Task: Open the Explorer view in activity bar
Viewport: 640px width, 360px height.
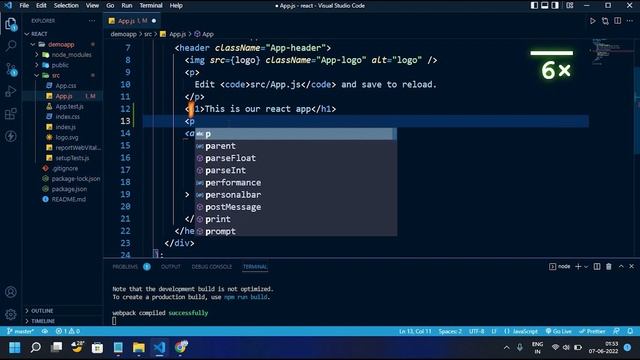Action: (x=11, y=24)
